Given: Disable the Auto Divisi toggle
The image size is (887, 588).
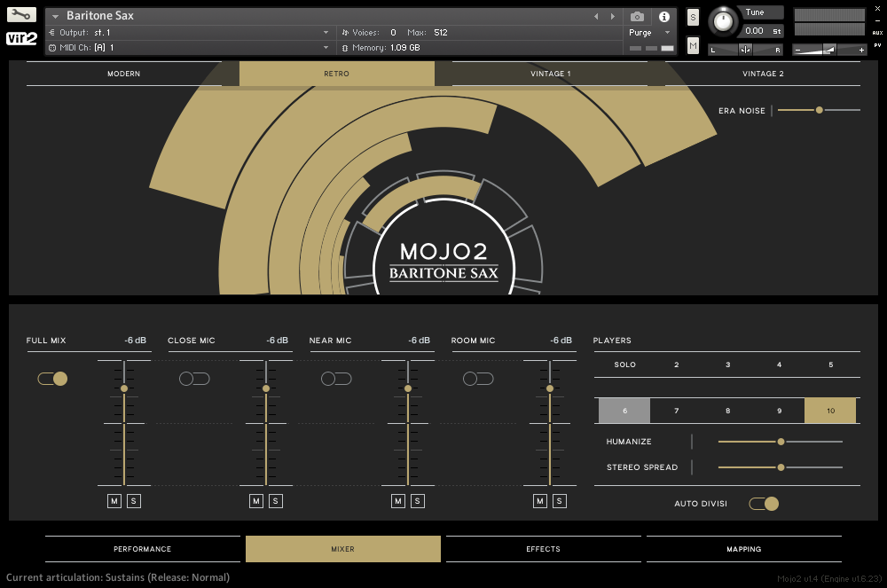Looking at the screenshot, I should [764, 503].
